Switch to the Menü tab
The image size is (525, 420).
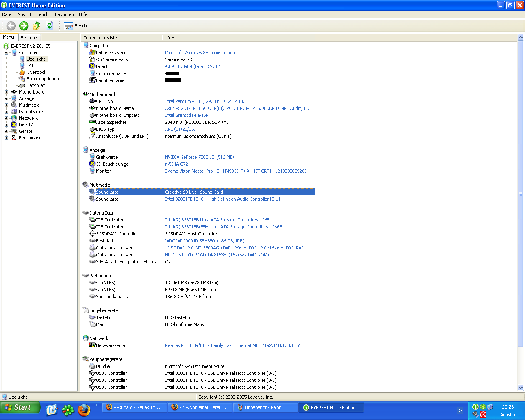pos(9,37)
